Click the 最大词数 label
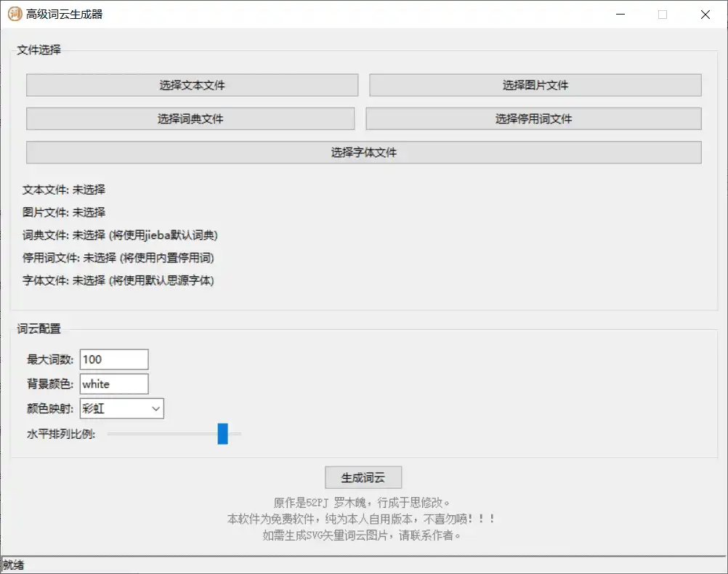728x574 pixels. pos(50,360)
